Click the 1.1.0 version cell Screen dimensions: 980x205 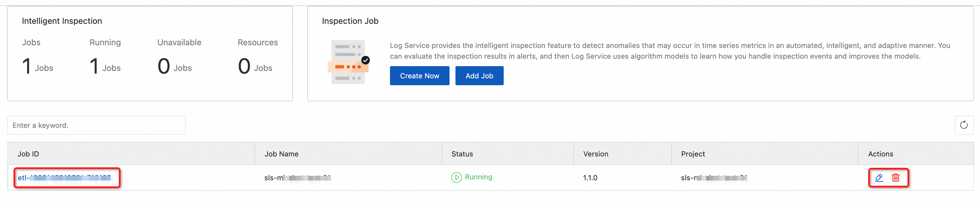click(590, 178)
